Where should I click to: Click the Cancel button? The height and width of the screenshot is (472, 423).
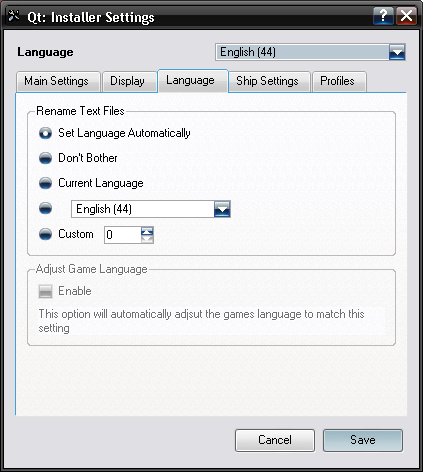pyautogui.click(x=275, y=440)
